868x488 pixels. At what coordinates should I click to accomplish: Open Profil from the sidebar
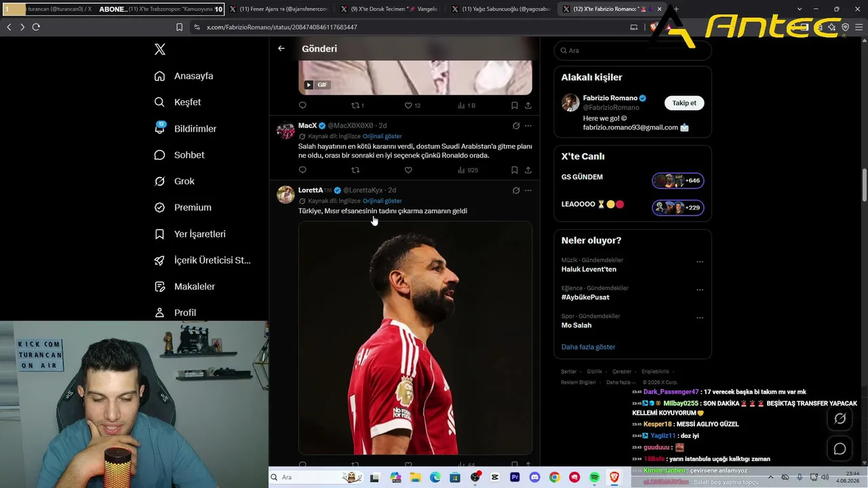pyautogui.click(x=175, y=312)
